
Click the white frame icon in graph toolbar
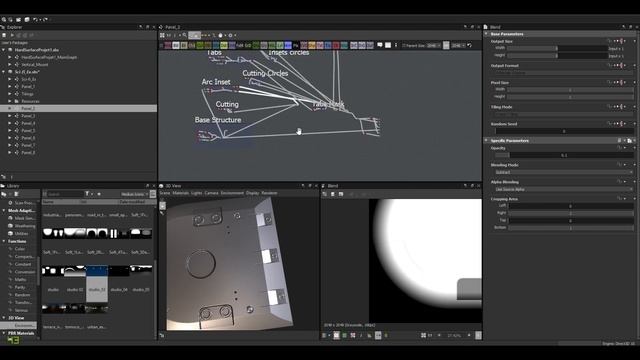(x=388, y=45)
